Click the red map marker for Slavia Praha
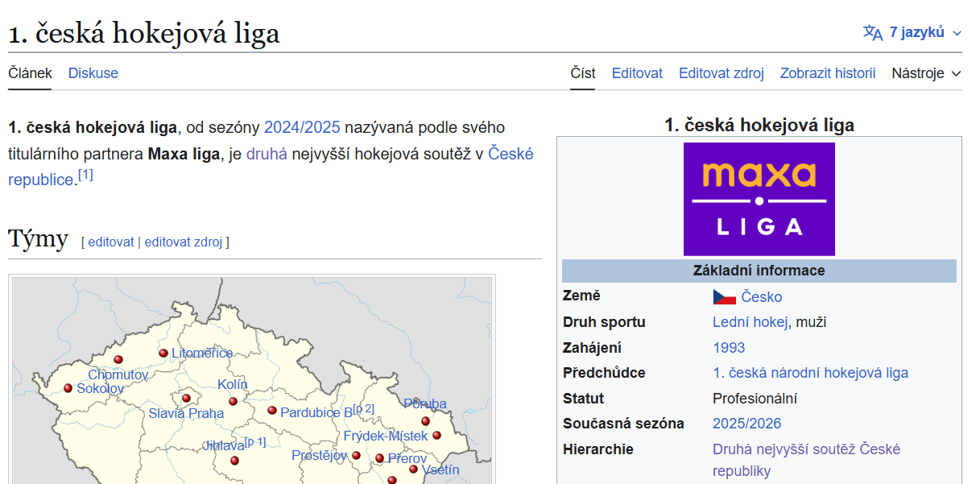980x484 pixels. point(186,398)
